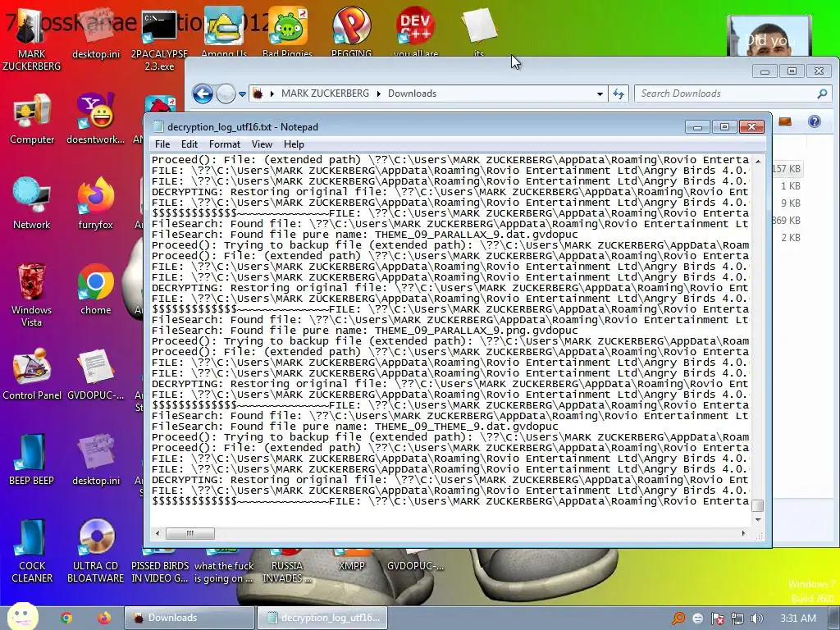Click Notepad vertical scrollbar down arrow
The image size is (840, 630).
coord(757,519)
